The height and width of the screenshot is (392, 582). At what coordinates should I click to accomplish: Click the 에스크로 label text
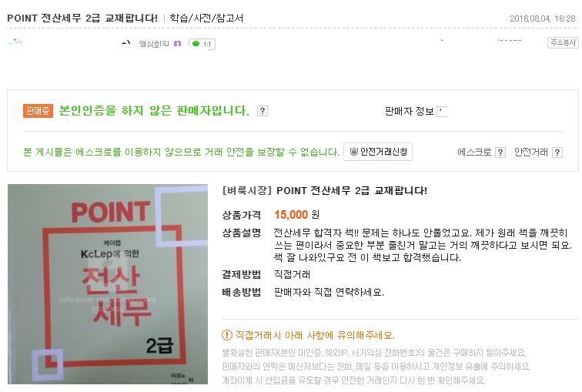pyautogui.click(x=474, y=152)
